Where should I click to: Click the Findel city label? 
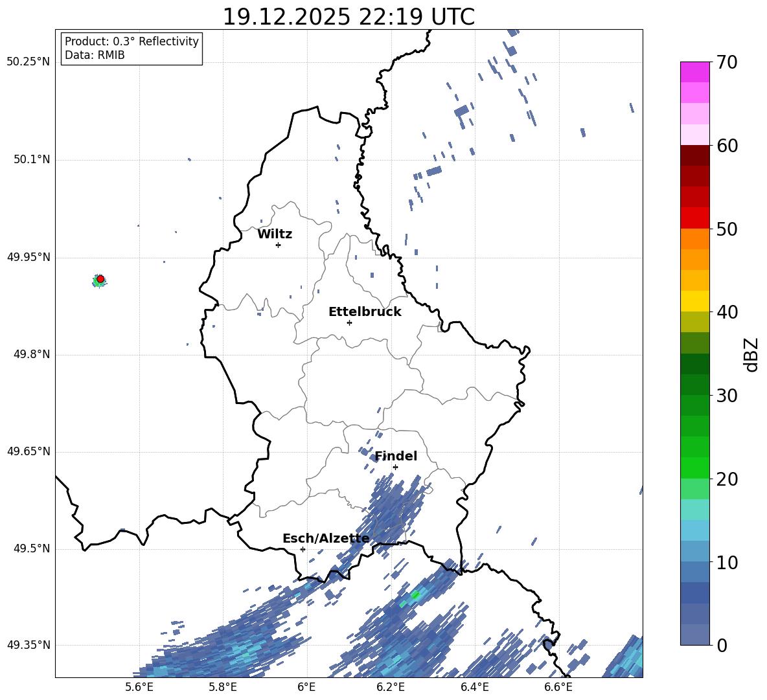(x=396, y=456)
